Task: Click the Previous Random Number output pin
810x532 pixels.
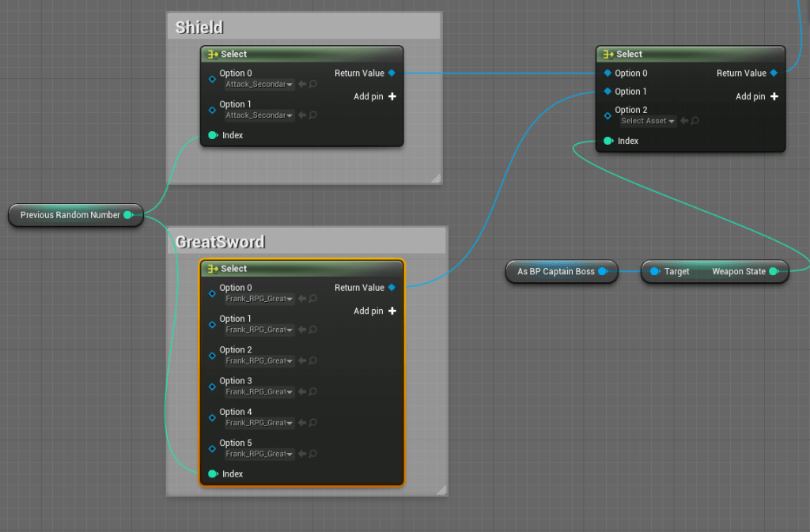Action: tap(128, 215)
